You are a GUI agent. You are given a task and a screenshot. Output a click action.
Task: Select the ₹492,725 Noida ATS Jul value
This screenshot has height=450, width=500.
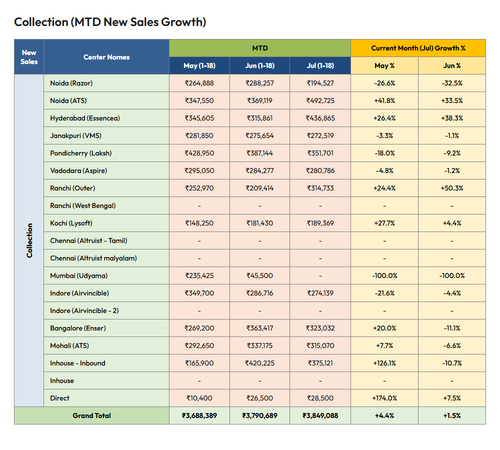(320, 101)
